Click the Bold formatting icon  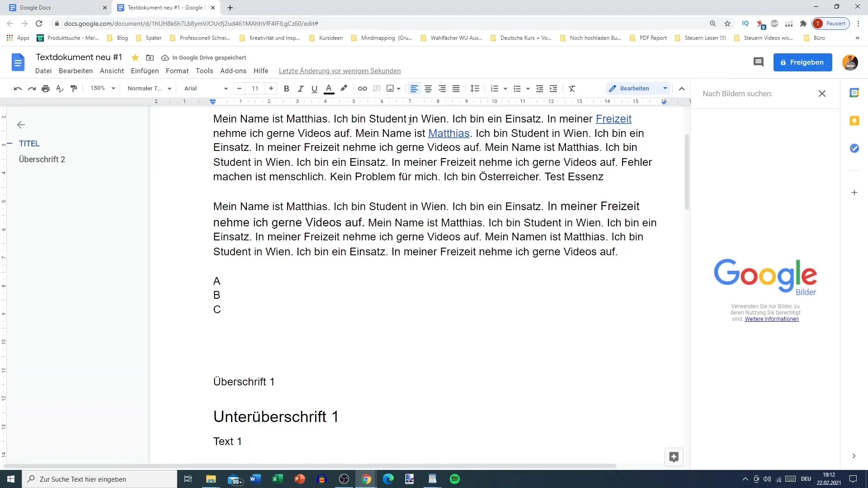(286, 88)
